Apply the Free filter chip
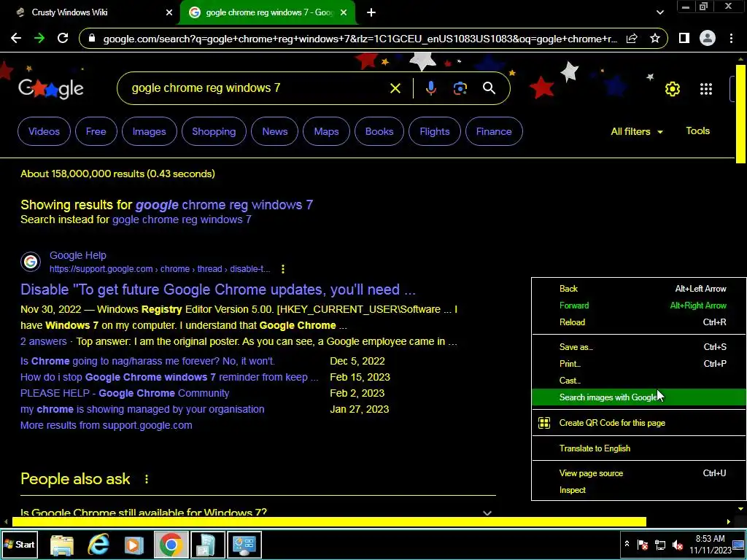 tap(96, 131)
